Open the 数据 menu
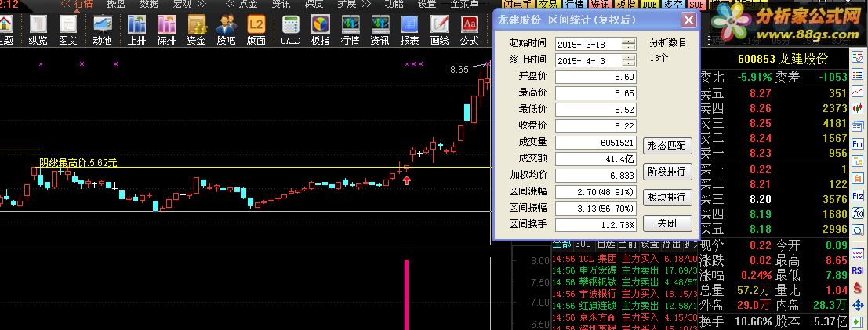868x330 pixels. coord(149,5)
